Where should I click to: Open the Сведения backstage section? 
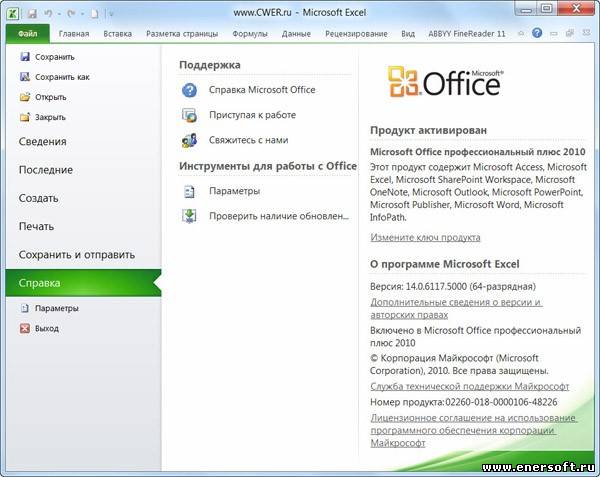(42, 142)
